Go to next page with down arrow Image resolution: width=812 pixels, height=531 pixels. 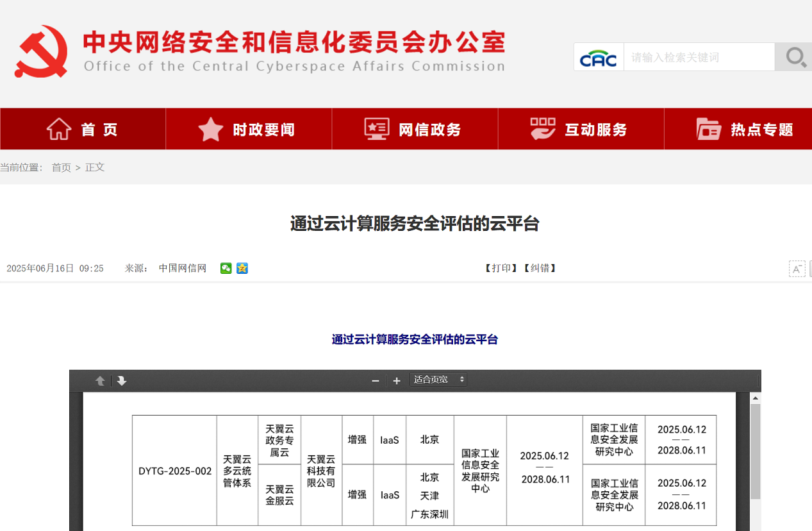pyautogui.click(x=122, y=381)
